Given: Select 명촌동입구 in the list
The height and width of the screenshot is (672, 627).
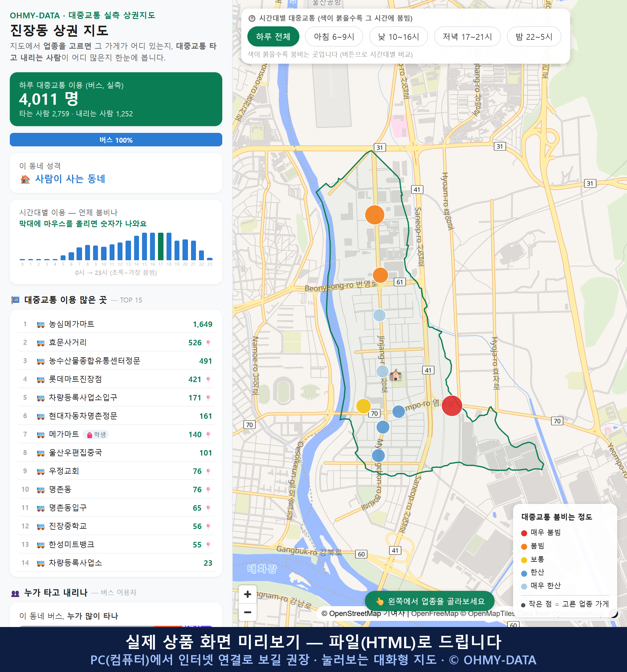Looking at the screenshot, I should (x=116, y=508).
